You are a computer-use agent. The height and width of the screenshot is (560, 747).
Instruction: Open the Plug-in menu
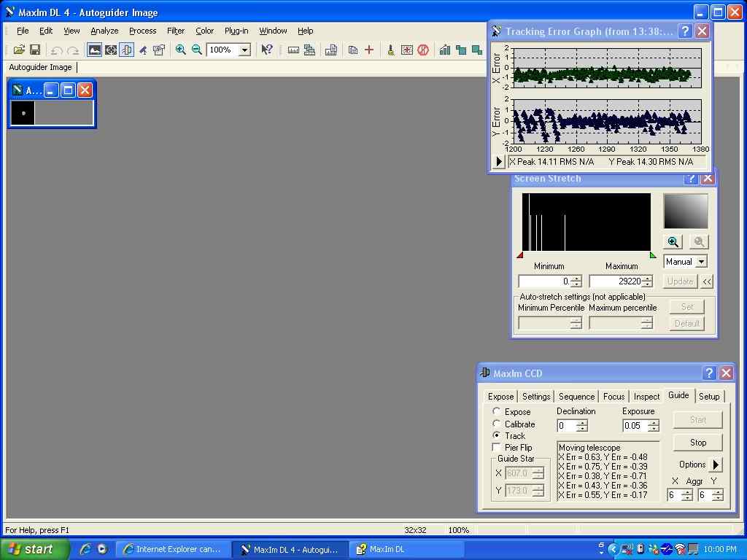coord(236,31)
